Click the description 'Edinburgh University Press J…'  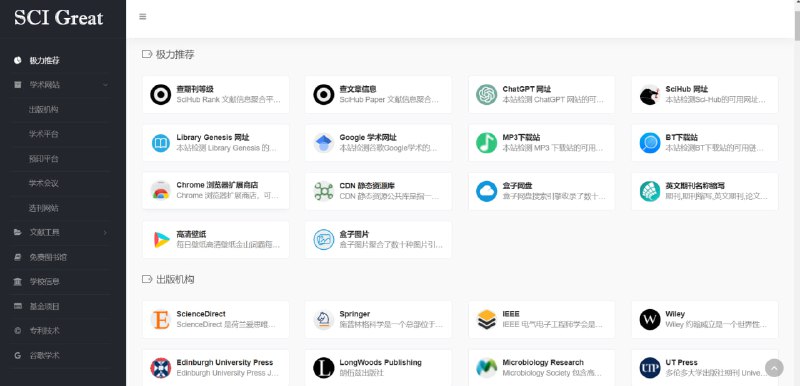[228, 373]
